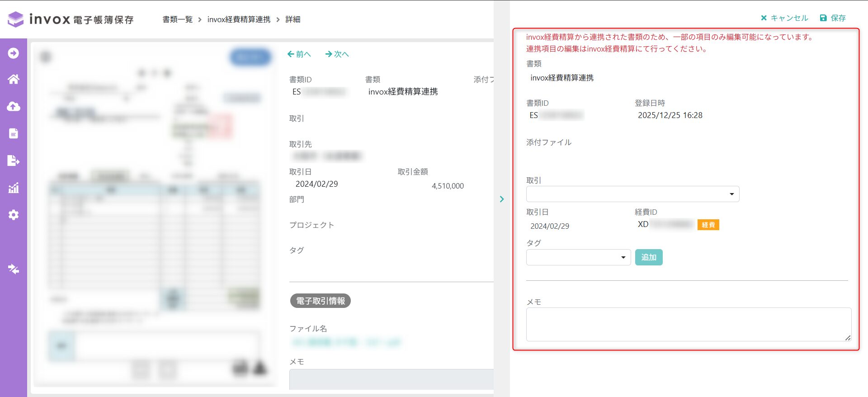
Task: Open the home icon in sidebar
Action: pyautogui.click(x=14, y=80)
